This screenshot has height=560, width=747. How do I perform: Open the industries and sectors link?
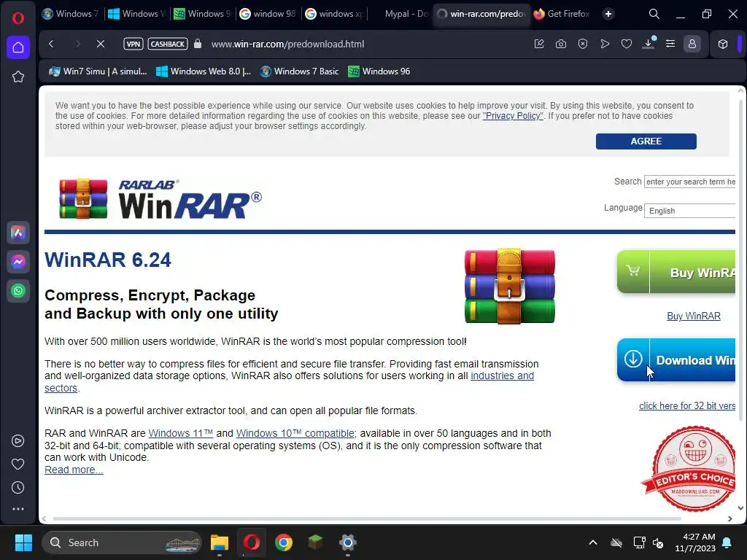coord(502,376)
